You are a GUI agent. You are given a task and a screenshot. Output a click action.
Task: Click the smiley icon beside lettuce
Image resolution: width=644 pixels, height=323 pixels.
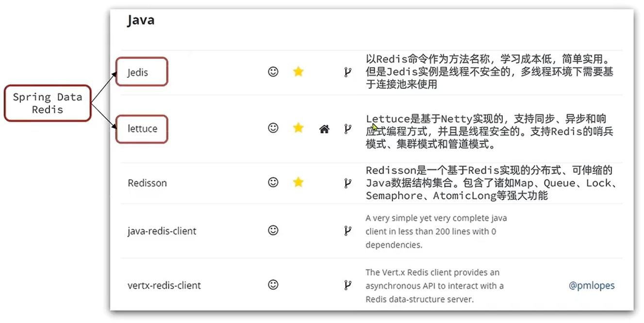[273, 128]
